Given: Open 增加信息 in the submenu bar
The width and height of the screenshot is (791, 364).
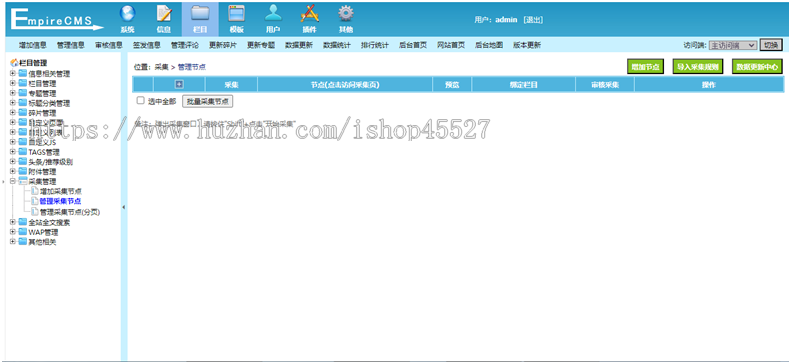Looking at the screenshot, I should point(33,45).
